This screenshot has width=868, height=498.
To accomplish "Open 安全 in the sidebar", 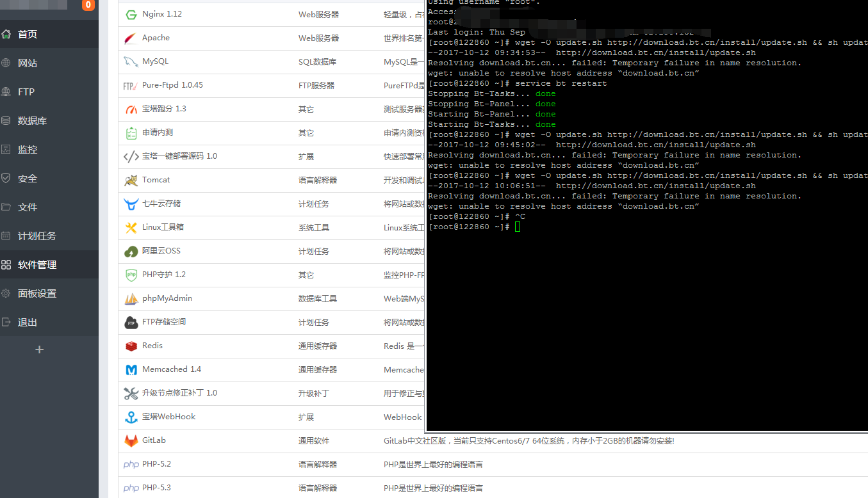I will point(49,178).
